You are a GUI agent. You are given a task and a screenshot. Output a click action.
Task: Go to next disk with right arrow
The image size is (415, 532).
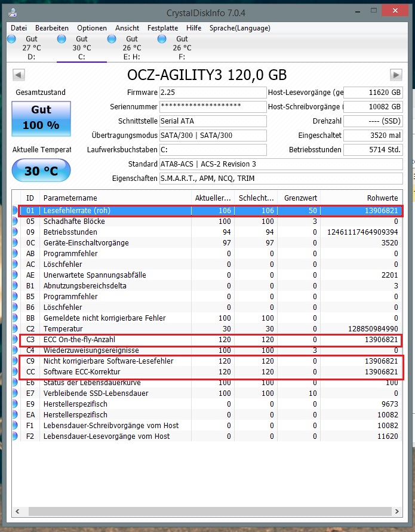point(396,75)
